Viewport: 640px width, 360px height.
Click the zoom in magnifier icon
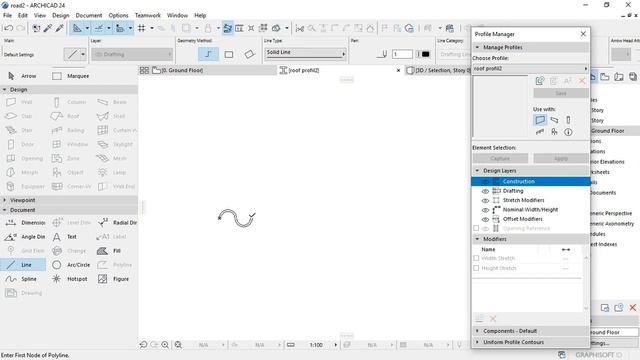(x=165, y=345)
